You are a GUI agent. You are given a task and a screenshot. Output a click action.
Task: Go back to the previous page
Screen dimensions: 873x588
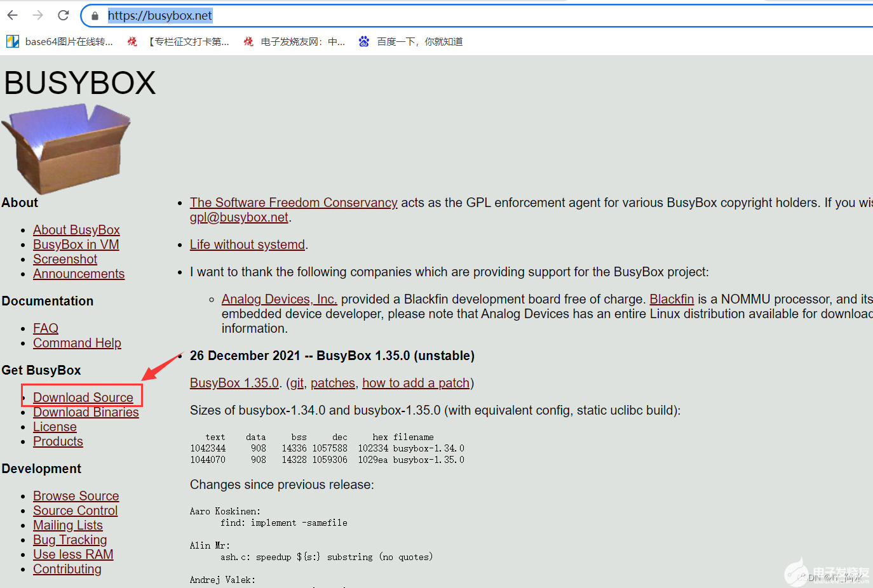point(13,15)
